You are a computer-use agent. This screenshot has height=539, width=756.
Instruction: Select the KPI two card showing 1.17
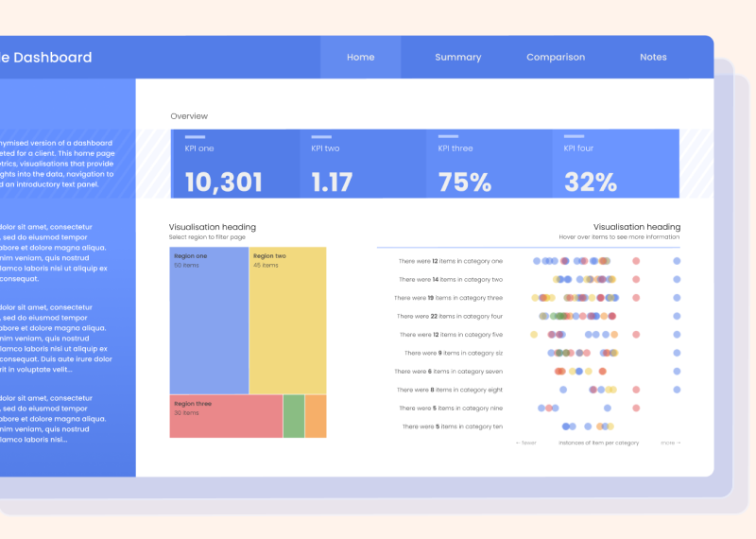(x=363, y=164)
